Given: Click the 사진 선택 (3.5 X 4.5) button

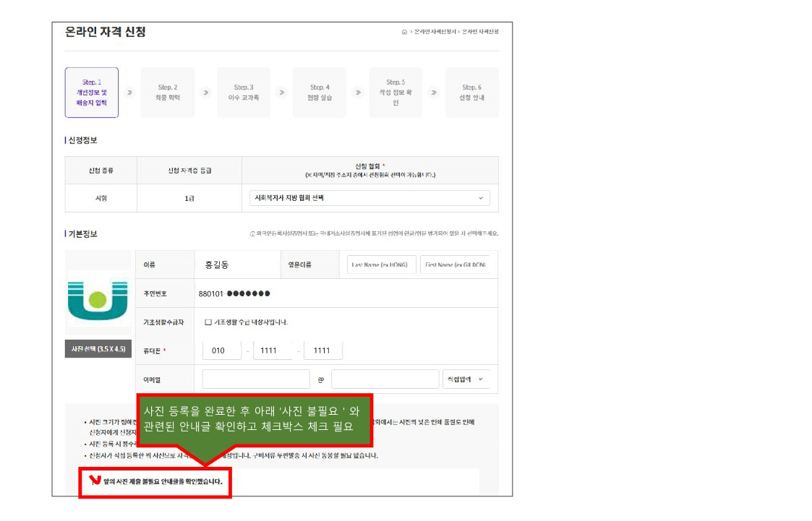Looking at the screenshot, I should point(98,349).
